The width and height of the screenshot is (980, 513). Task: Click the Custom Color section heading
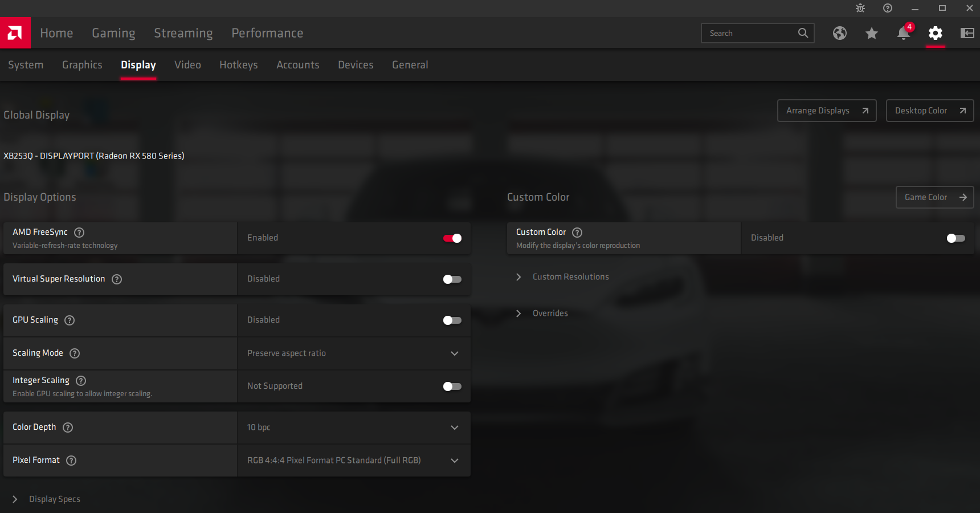point(538,197)
